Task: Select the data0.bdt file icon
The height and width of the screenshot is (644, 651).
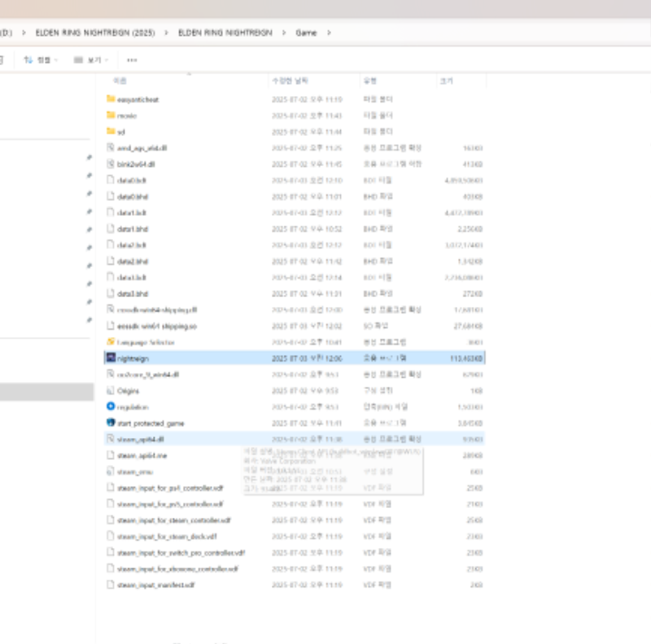Action: pyautogui.click(x=111, y=179)
